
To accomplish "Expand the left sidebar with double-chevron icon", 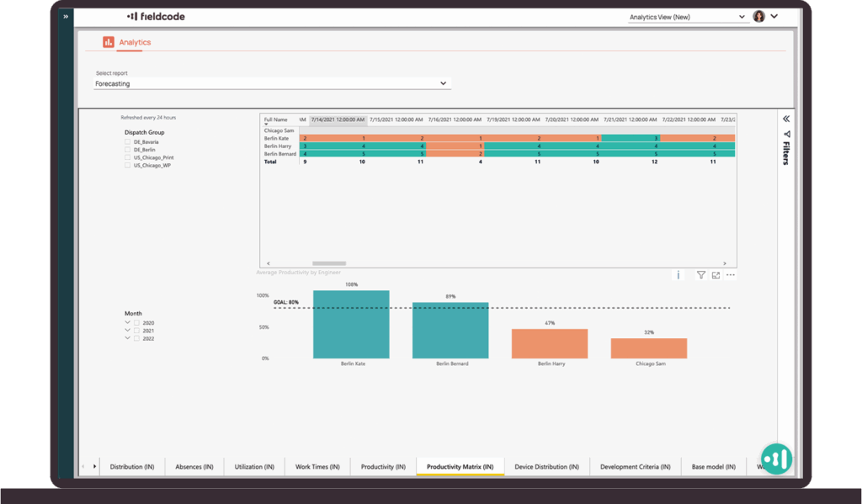I will (x=66, y=16).
